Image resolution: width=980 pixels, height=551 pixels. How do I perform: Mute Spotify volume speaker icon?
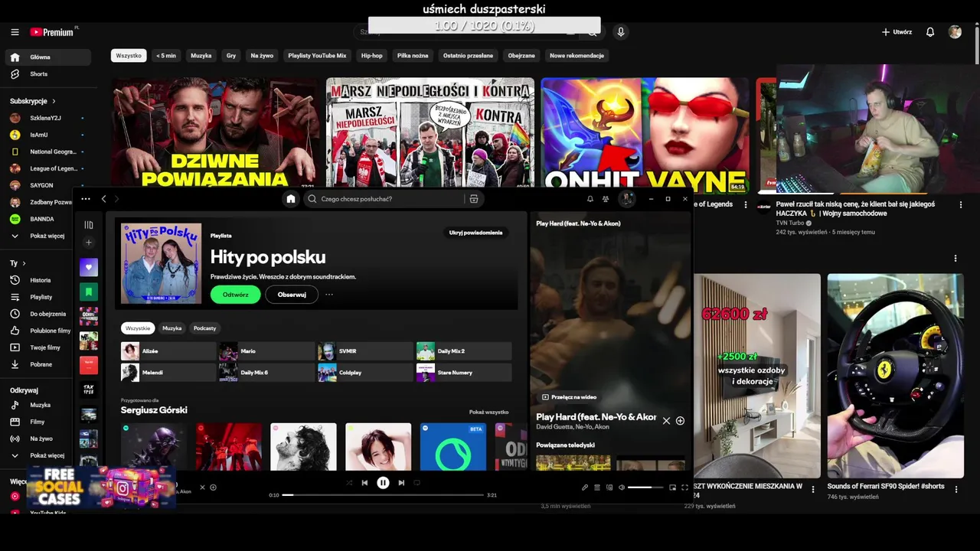(622, 487)
